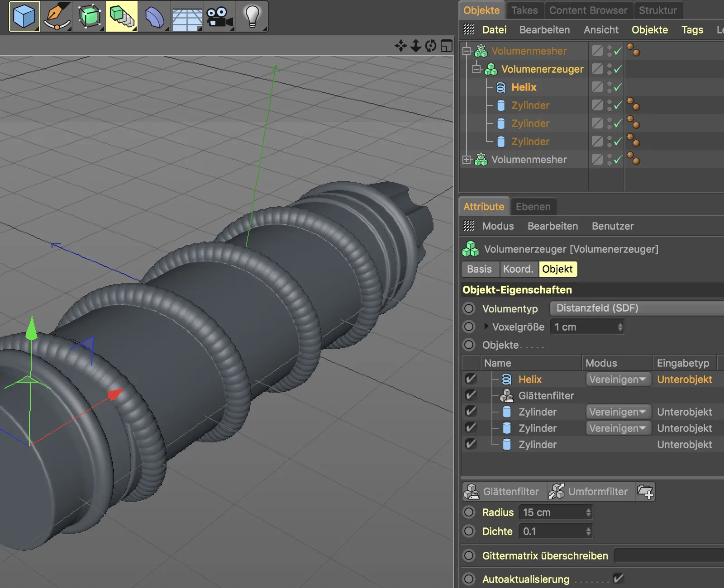Select the Spline Pen tool
The height and width of the screenshot is (588, 724).
pos(57,16)
